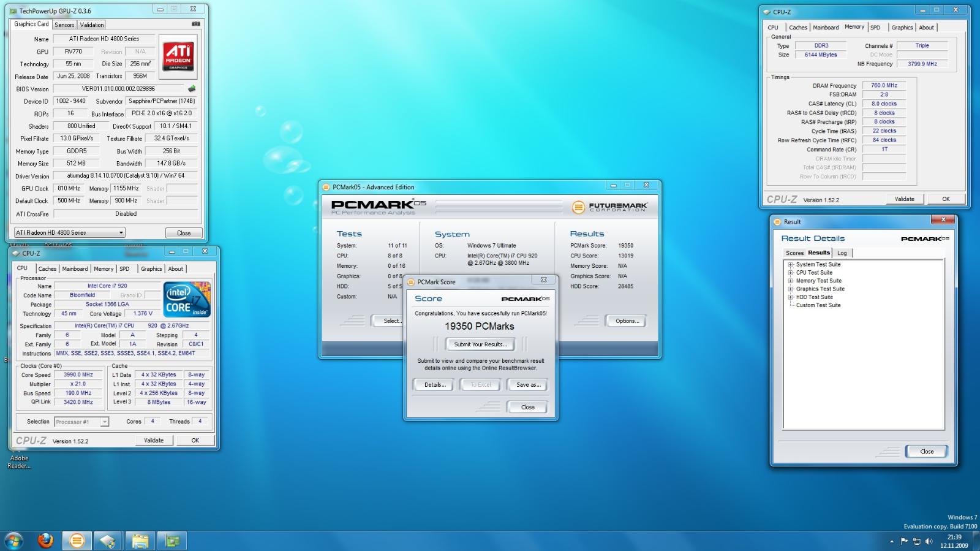Switch to GPU-Z Validation tab
Image resolution: width=980 pixels, height=551 pixels.
(x=92, y=25)
